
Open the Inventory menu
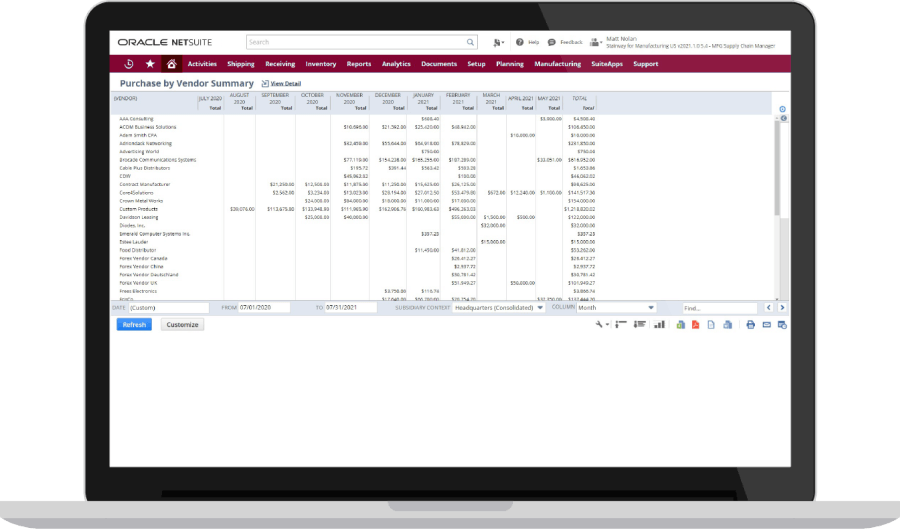point(321,64)
